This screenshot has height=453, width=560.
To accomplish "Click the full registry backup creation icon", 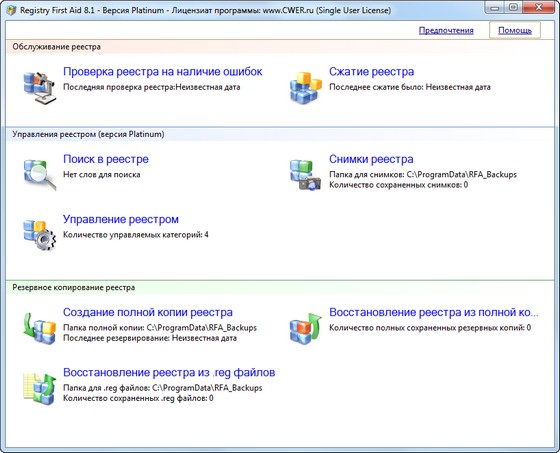I will coord(40,328).
